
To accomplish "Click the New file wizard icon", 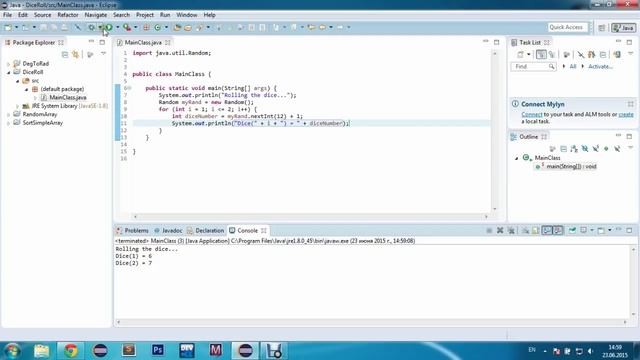I will (8, 27).
